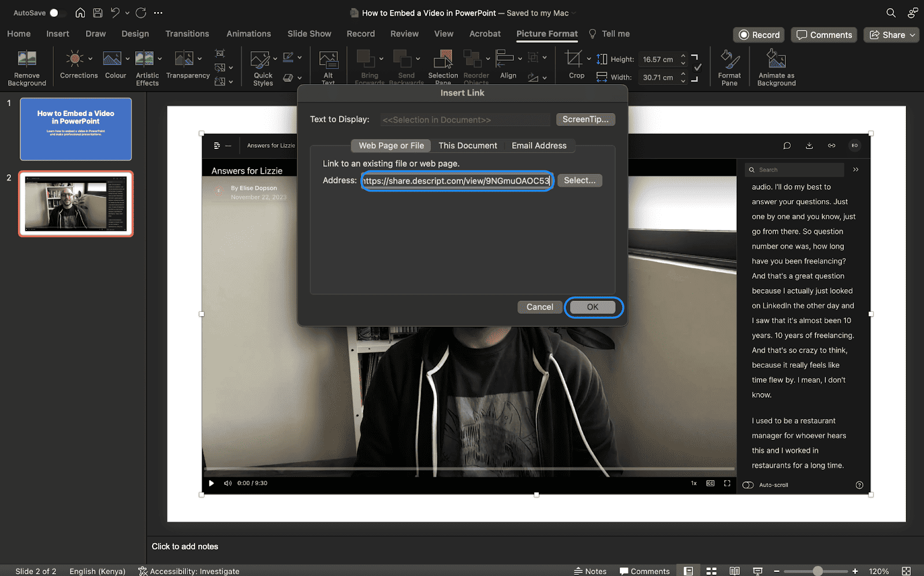This screenshot has width=924, height=576.
Task: Click the Fit slide to window icon
Action: pyautogui.click(x=907, y=571)
